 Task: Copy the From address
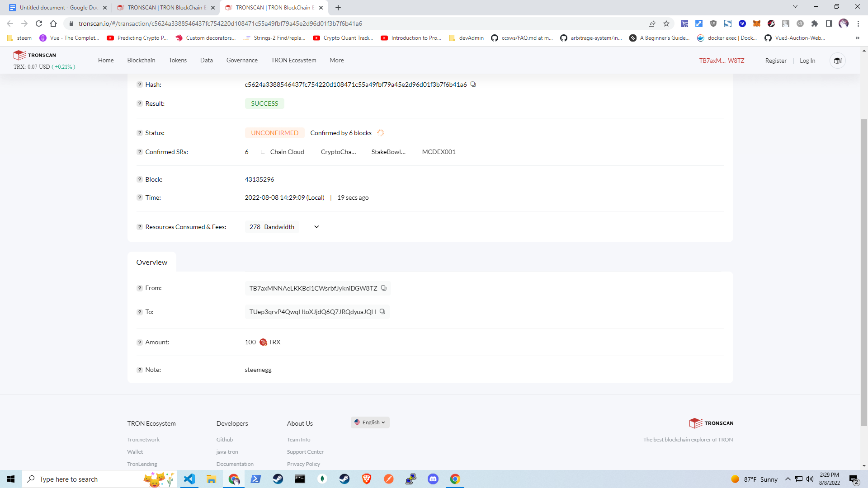click(383, 288)
